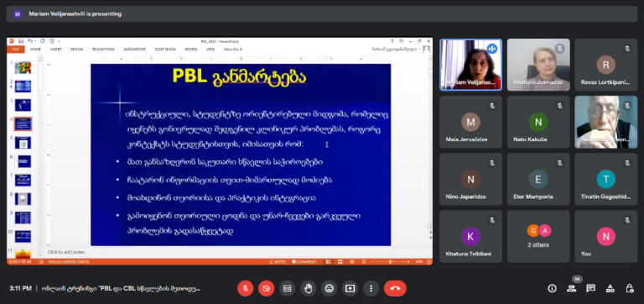644x304 pixels.
Task: Open more options three-dot menu
Action: coord(371,288)
